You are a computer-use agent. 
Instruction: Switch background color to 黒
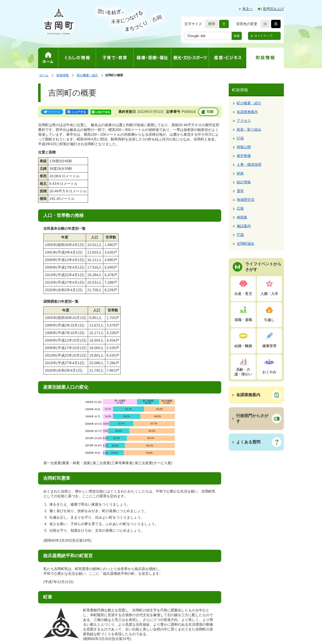(276, 24)
